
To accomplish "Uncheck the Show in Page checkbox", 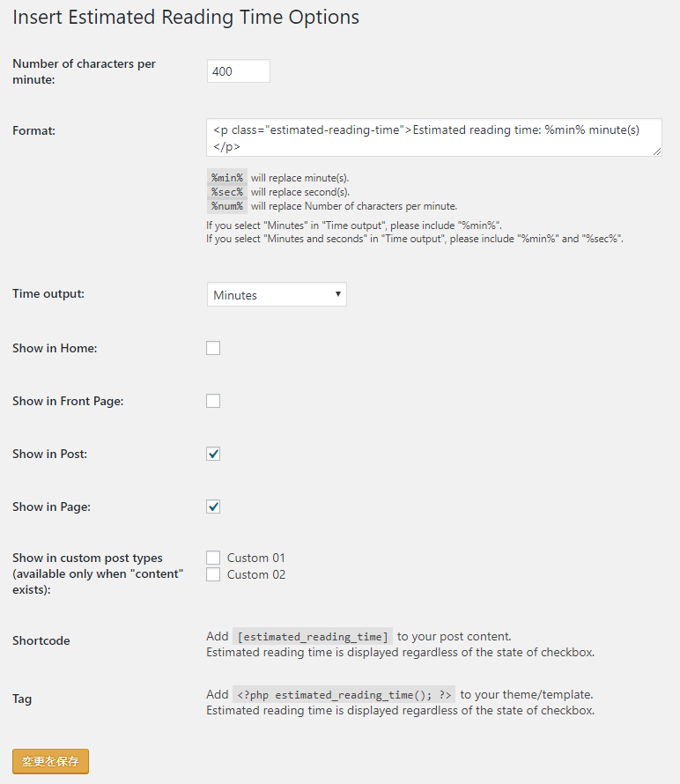I will pyautogui.click(x=213, y=507).
